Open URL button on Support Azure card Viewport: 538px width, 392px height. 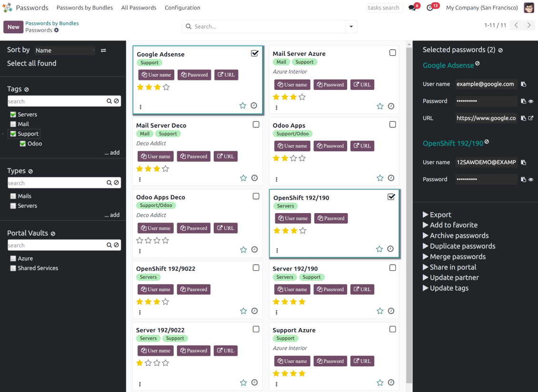(x=362, y=361)
